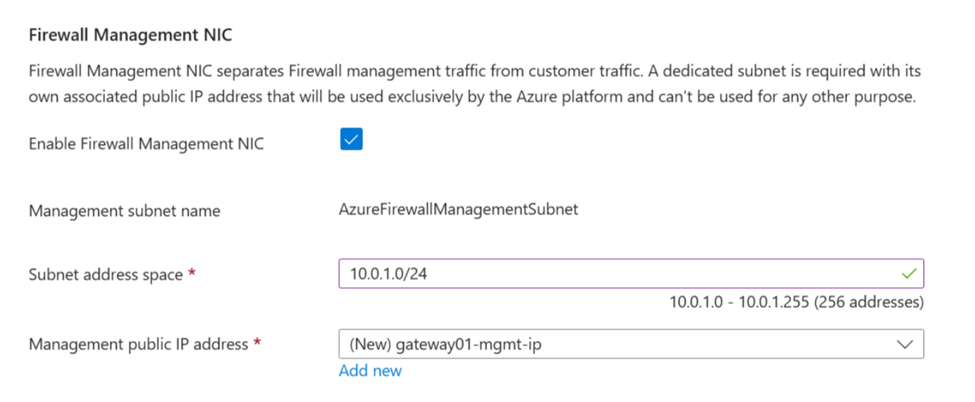This screenshot has height=402, width=975.
Task: Open the Management public IP address dropdown
Action: (630, 344)
